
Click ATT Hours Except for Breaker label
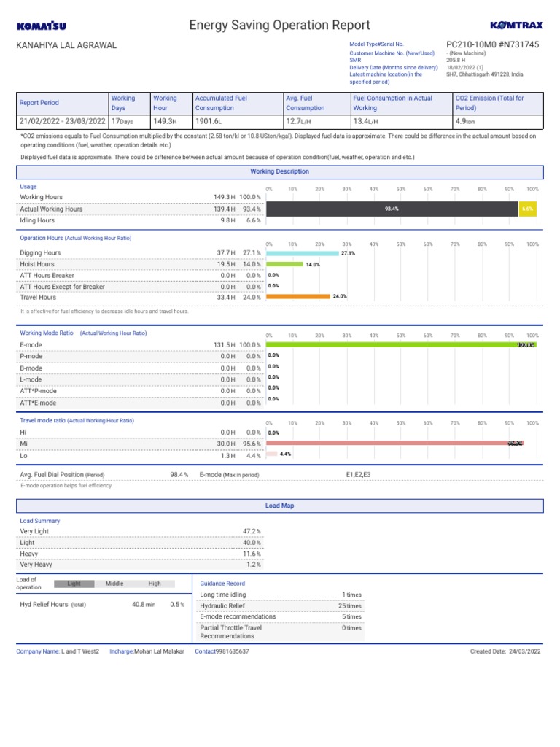pyautogui.click(x=62, y=287)
